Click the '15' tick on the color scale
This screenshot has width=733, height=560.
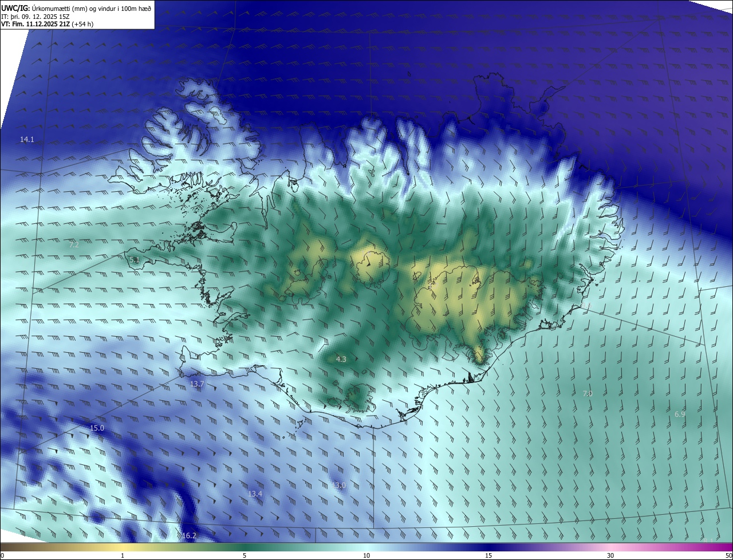tap(488, 555)
